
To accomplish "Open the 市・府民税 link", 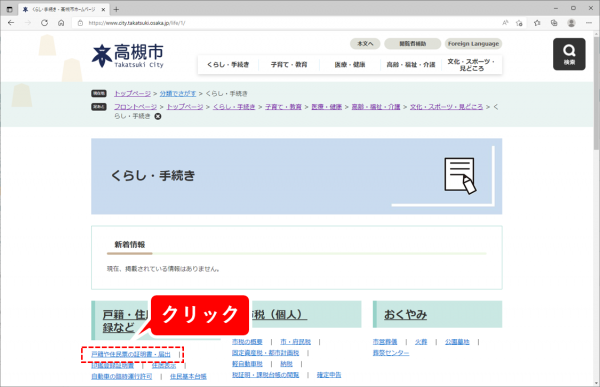I will (x=295, y=342).
